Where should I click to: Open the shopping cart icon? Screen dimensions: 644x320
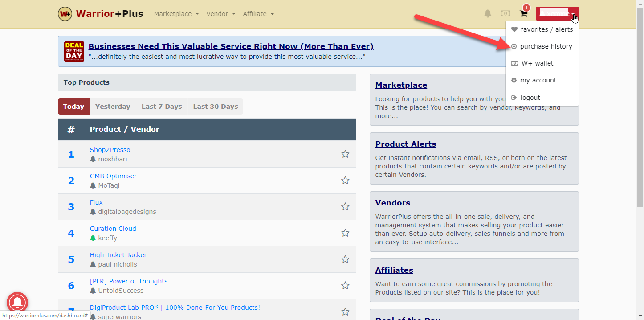click(524, 14)
